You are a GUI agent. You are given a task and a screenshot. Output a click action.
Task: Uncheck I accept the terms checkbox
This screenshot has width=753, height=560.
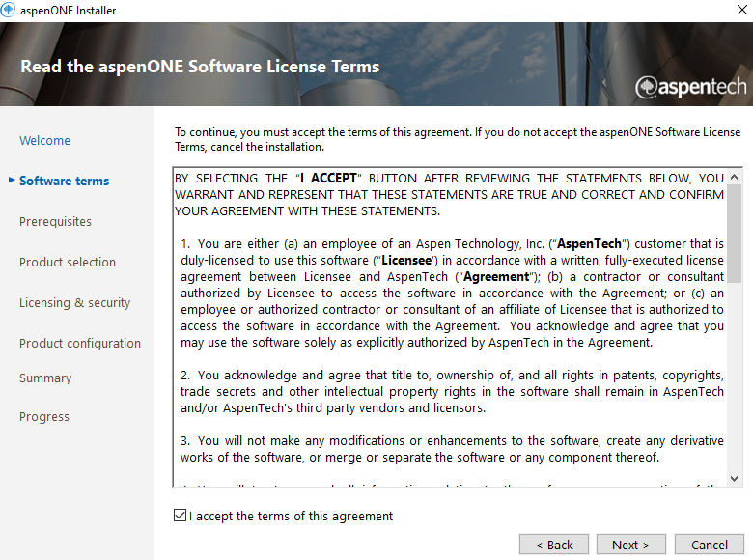point(181,516)
